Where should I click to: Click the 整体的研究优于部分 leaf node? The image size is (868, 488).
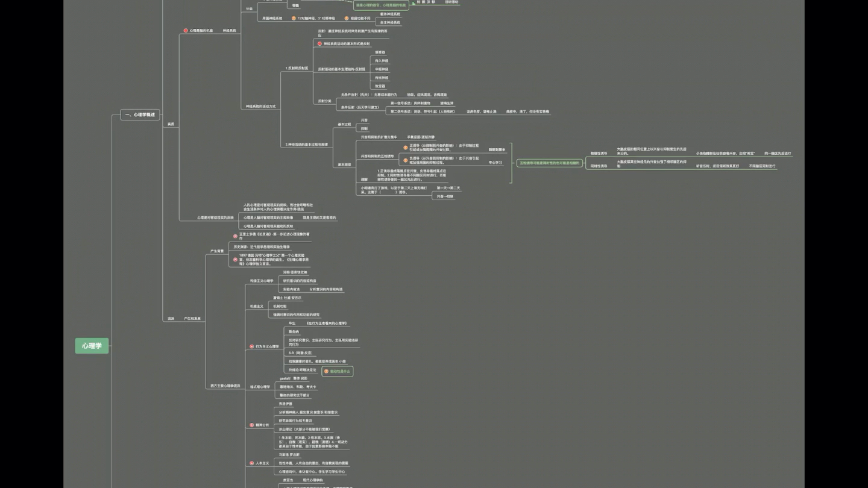tap(294, 395)
